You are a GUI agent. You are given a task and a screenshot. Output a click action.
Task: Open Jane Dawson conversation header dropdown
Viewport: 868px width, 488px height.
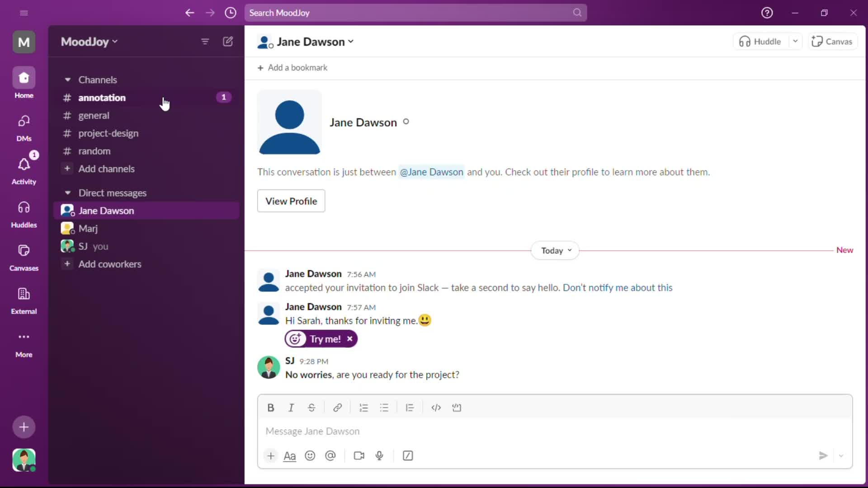click(x=315, y=42)
